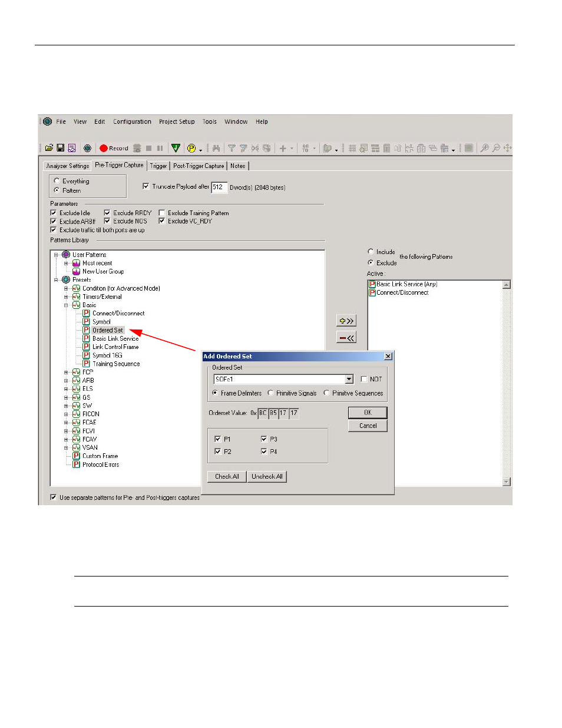
Task: Click Cancel in Add Ordered Set dialog
Action: click(x=368, y=426)
